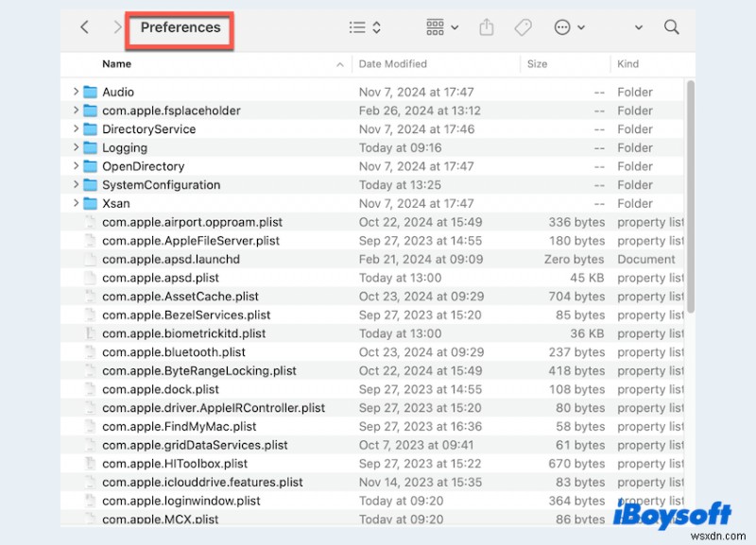Click the Tags icon in toolbar

point(524,27)
